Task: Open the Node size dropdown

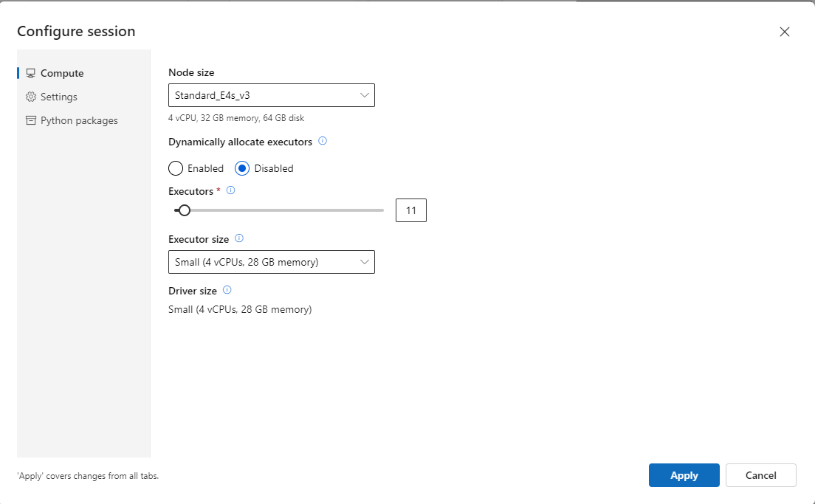Action: 271,95
